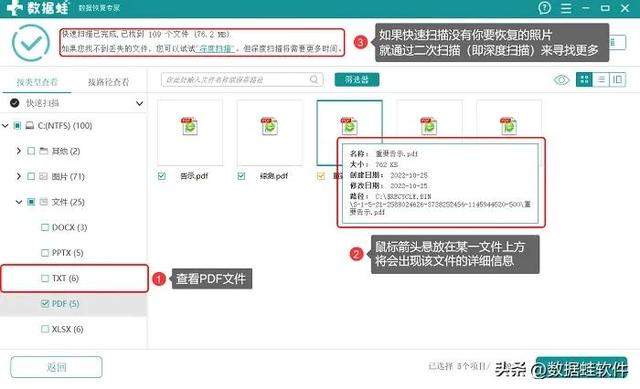Check the 图片 (71) checkbox

(x=31, y=176)
